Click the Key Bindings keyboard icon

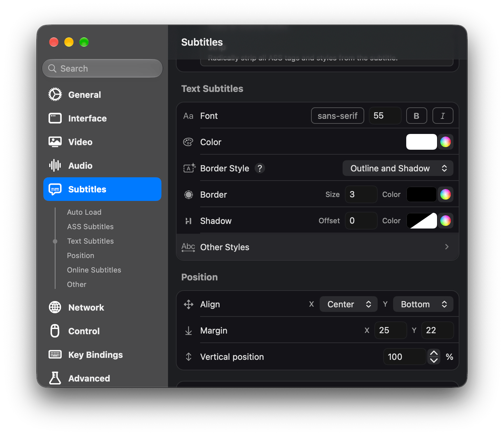[x=55, y=355]
